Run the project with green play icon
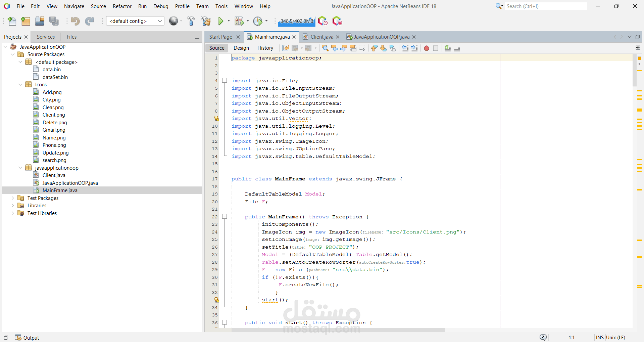644x342 pixels. point(221,21)
